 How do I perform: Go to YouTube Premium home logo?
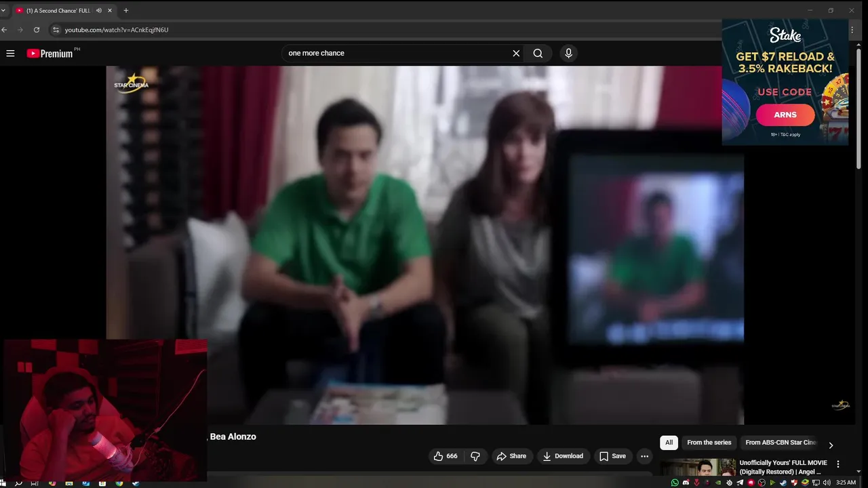coord(50,54)
